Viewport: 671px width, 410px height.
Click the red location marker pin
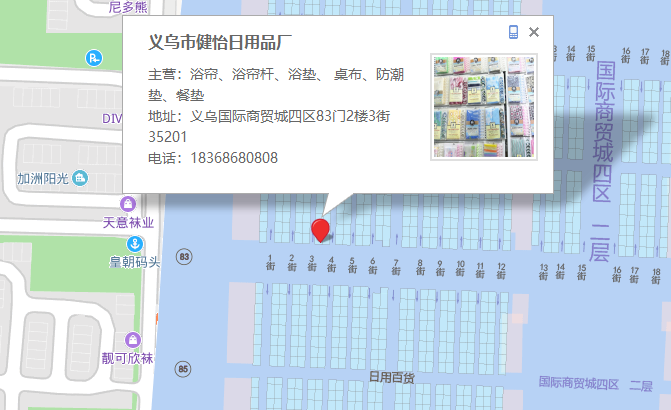tap(320, 230)
